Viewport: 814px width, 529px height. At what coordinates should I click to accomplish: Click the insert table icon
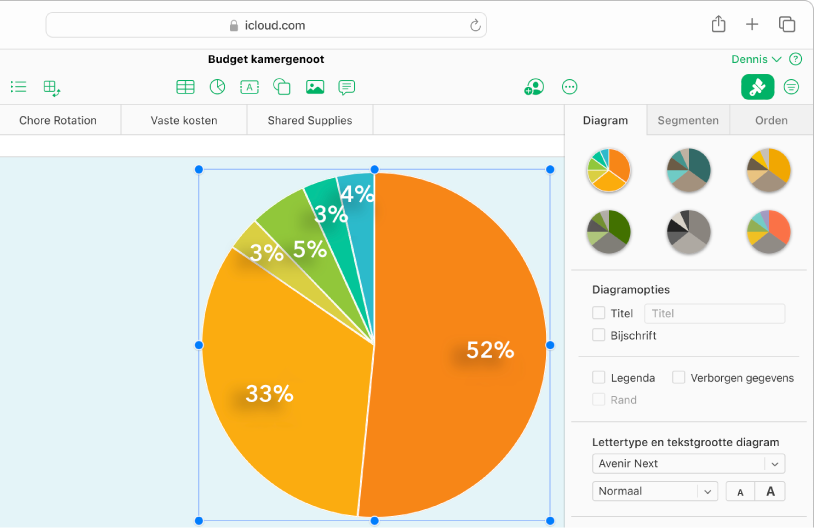click(x=185, y=87)
